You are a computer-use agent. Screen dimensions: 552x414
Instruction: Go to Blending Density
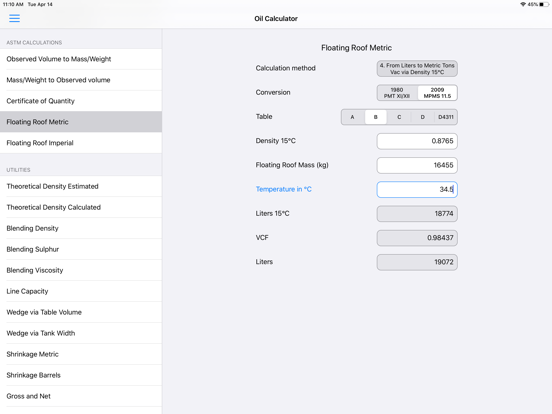tap(81, 228)
